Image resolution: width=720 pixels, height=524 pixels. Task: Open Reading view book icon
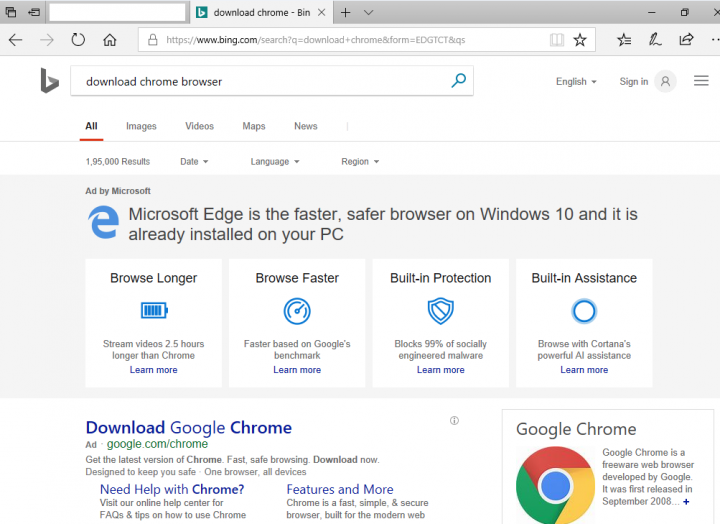pos(557,40)
